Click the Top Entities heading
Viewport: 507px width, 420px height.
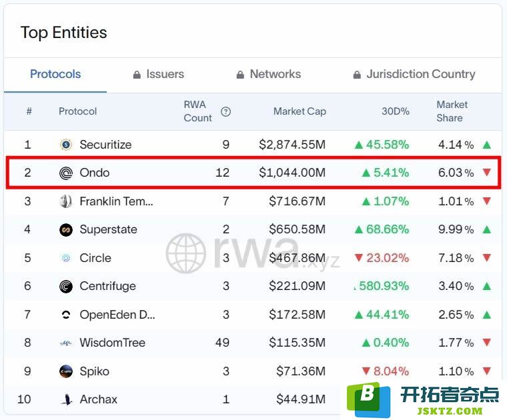click(x=63, y=33)
